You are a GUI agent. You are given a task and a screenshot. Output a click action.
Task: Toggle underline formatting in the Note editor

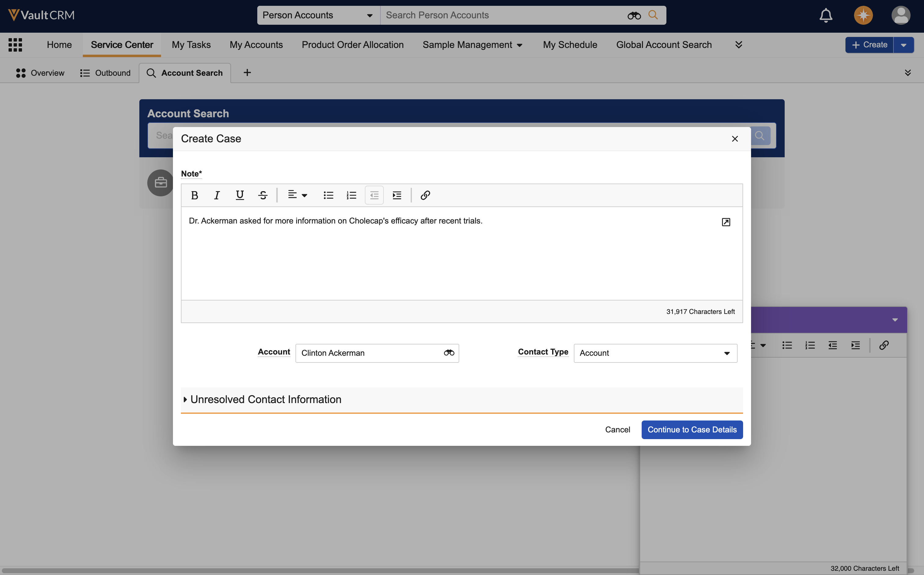[240, 195]
